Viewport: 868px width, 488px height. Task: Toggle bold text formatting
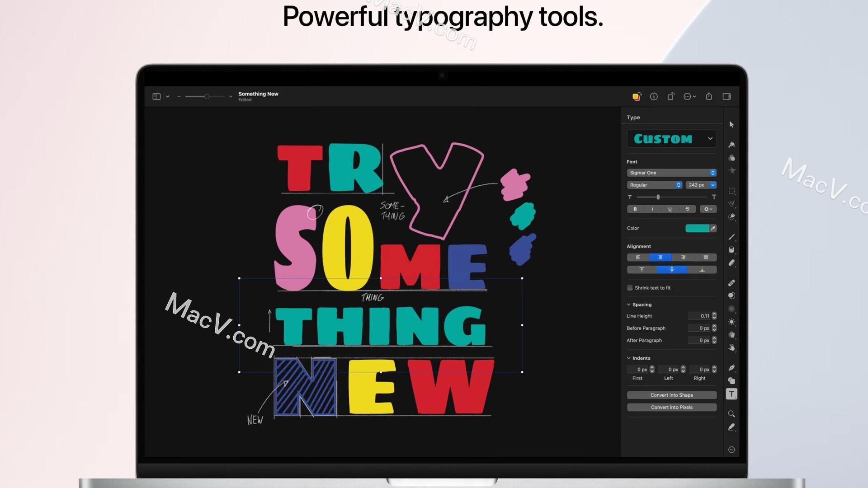pyautogui.click(x=635, y=209)
